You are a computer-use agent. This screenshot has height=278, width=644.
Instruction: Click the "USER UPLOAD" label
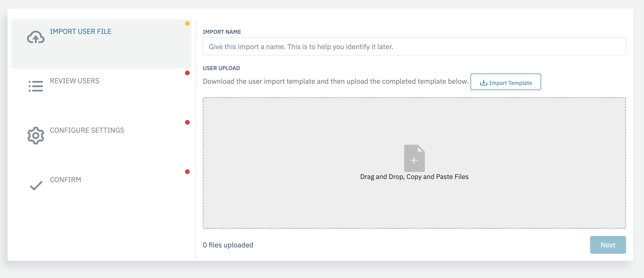click(221, 68)
